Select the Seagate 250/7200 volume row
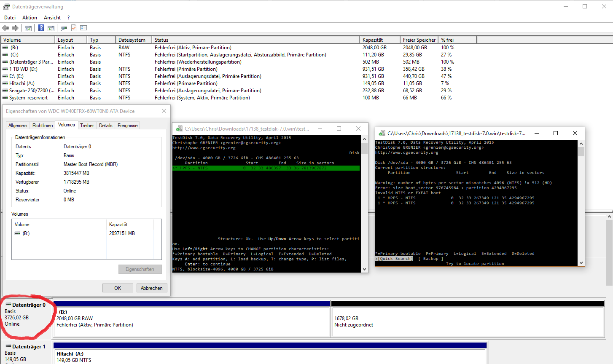Screen dimensions: 613x364 coord(238,91)
